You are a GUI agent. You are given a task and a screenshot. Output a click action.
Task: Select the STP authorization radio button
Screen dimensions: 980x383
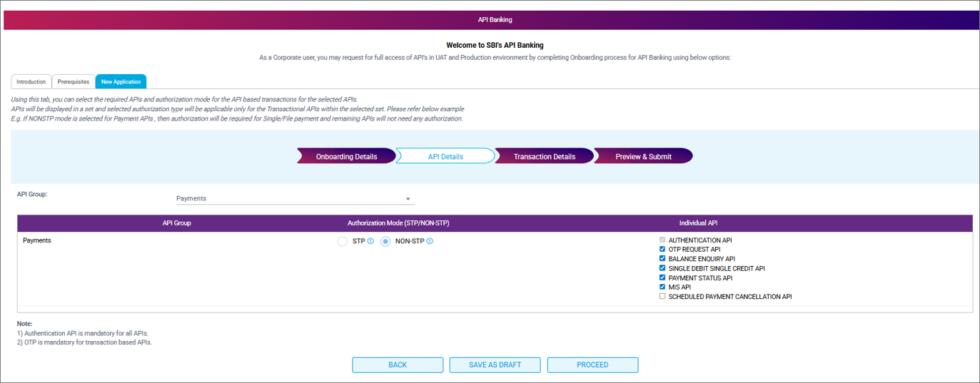click(x=343, y=242)
